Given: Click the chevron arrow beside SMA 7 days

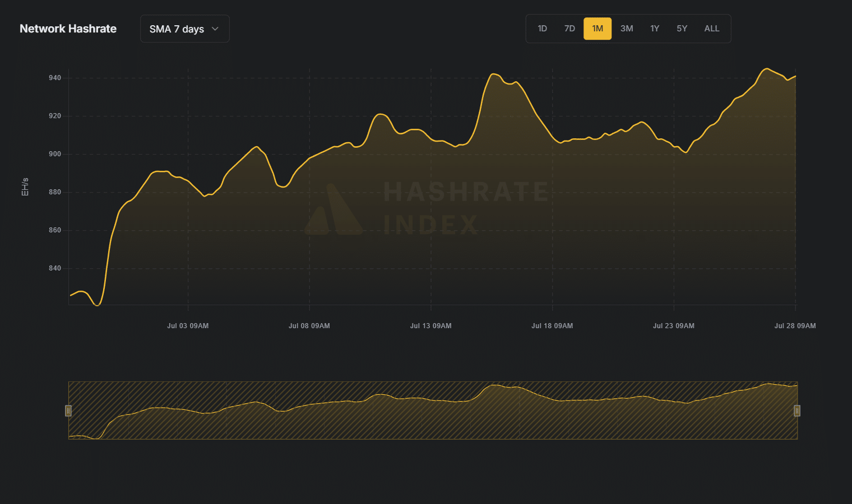Looking at the screenshot, I should pos(215,29).
